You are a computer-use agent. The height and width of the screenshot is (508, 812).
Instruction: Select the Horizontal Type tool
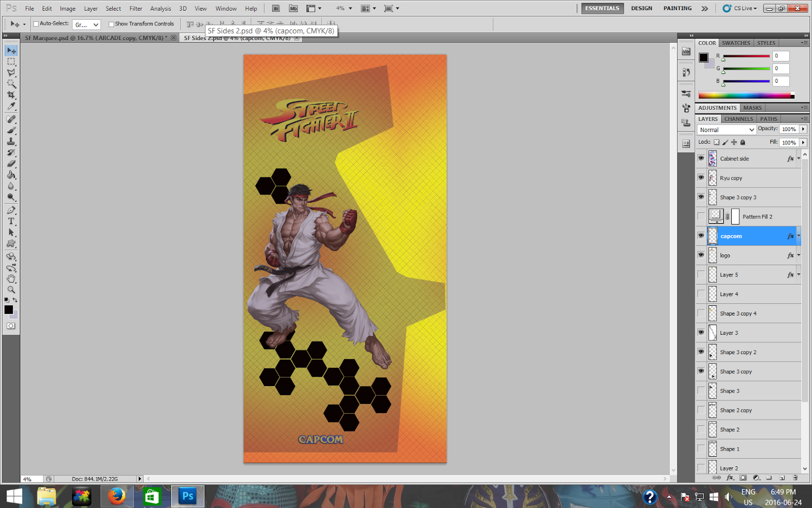(x=11, y=221)
